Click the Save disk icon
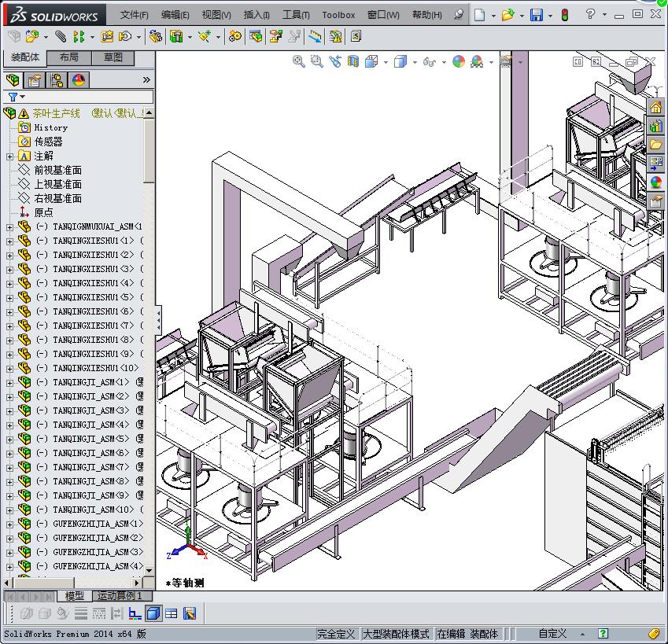The image size is (668, 644). [x=537, y=15]
